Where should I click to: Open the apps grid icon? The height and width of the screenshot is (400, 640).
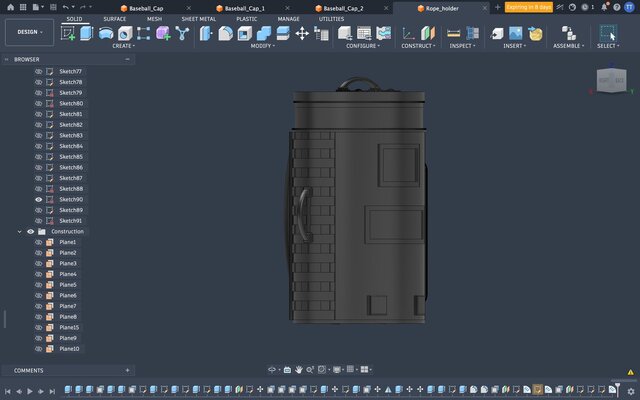23,7
